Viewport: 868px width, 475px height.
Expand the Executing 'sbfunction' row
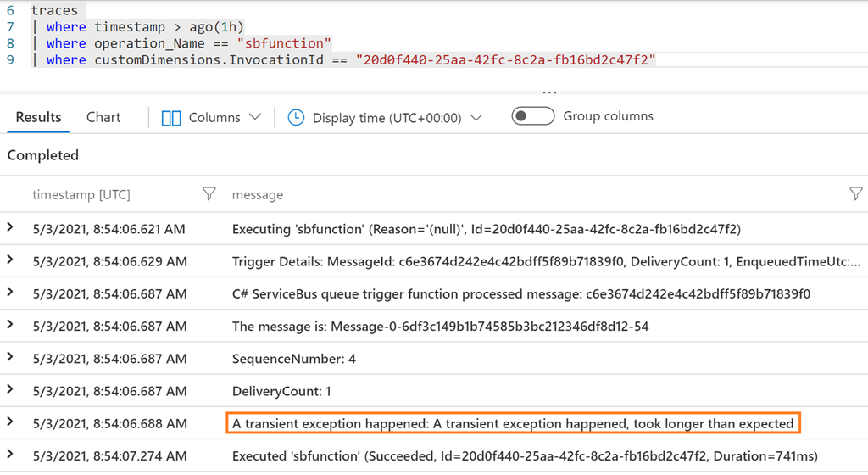click(x=10, y=227)
